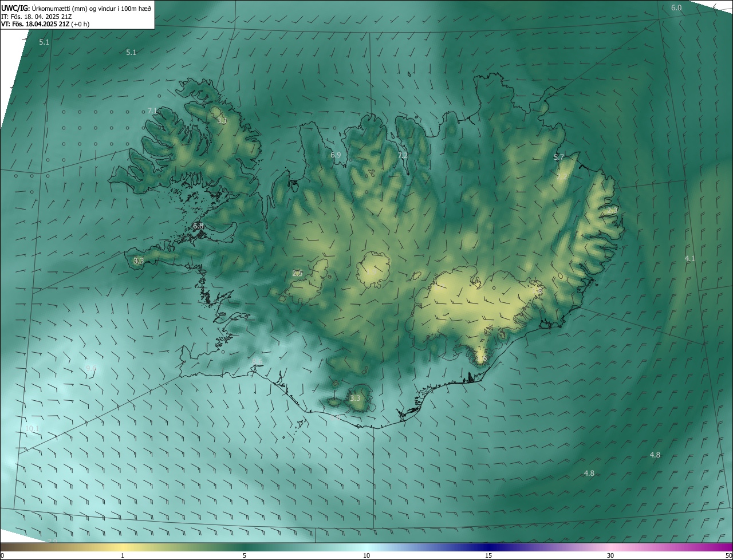The height and width of the screenshot is (560, 733).
Task: Click the 5.7 value label
Action: 559,157
